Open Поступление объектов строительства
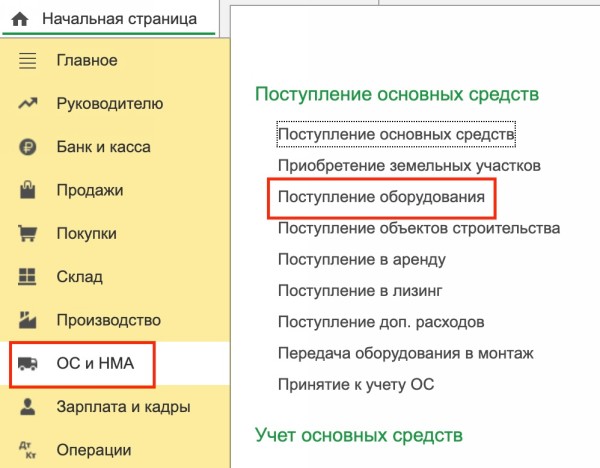Image resolution: width=600 pixels, height=468 pixels. [x=418, y=229]
